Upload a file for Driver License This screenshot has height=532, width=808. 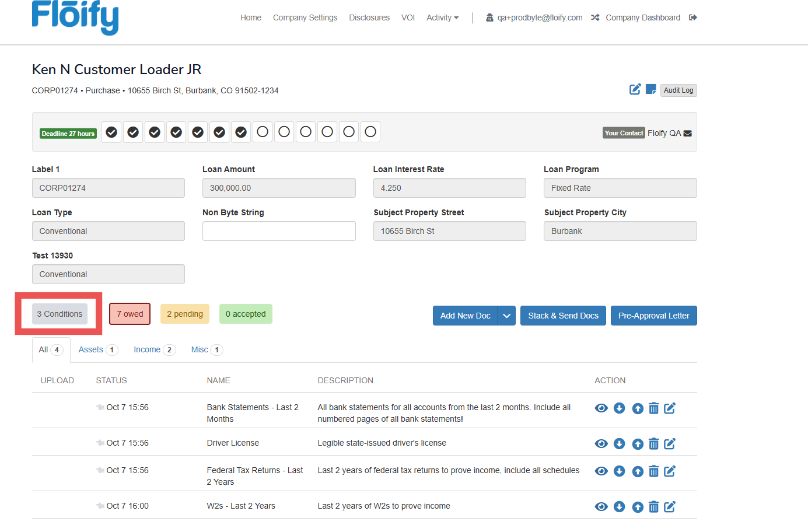click(x=638, y=444)
